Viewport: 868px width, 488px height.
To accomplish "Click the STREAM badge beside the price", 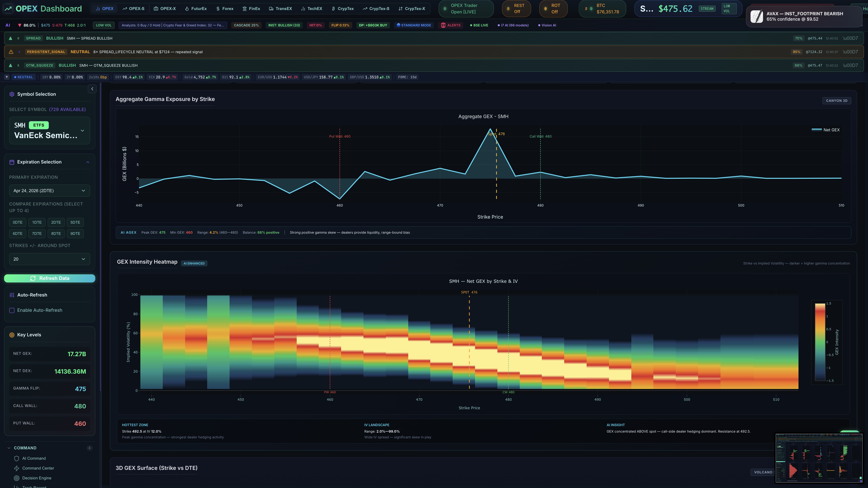I will [x=707, y=9].
